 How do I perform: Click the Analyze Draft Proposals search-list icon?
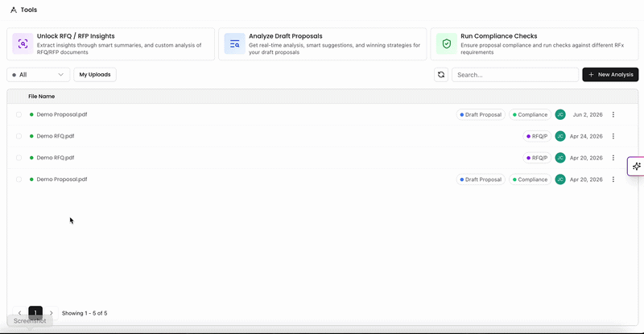(234, 43)
